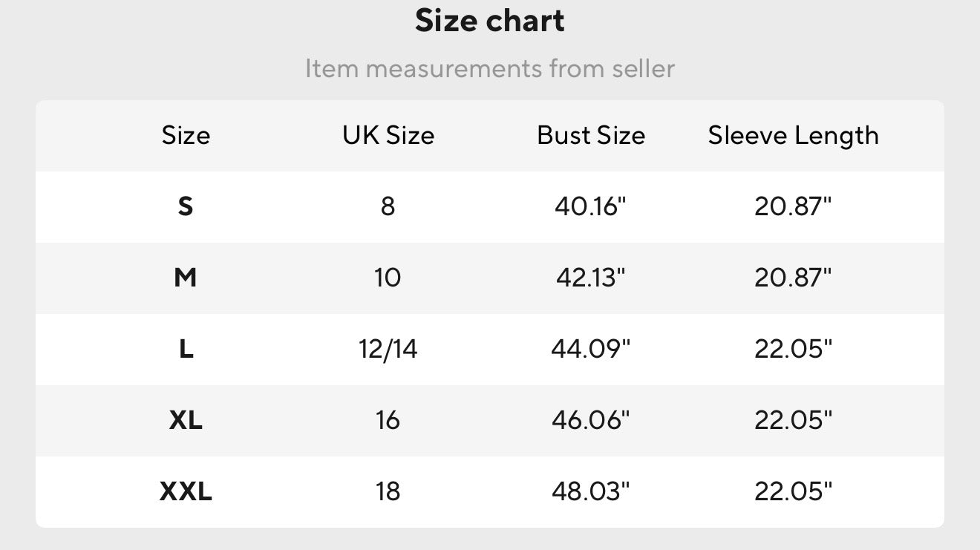The image size is (980, 550).
Task: Click the UK size 12/14 cell
Action: click(x=388, y=349)
